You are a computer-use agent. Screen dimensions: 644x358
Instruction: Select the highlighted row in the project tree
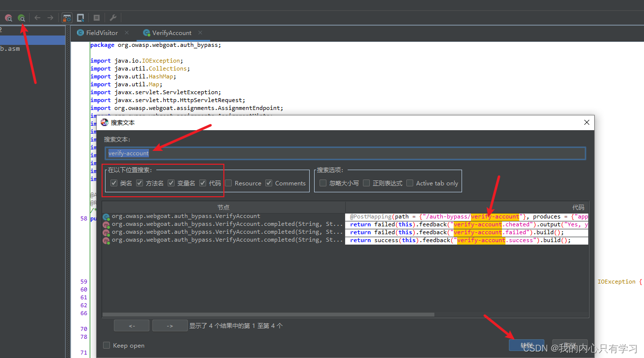coord(33,40)
